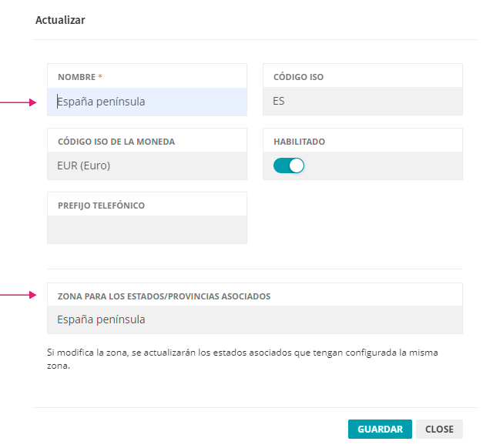
Task: Click the ZONA PARA LOS ESTADOS/PROVINCIAS ASOCIADOS label
Action: (x=164, y=296)
